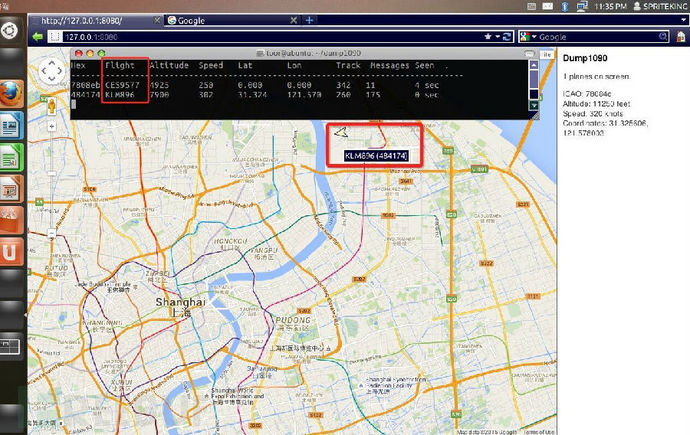Viewport: 690px width, 435px height.
Task: Open the home page icon
Action: pos(681,37)
